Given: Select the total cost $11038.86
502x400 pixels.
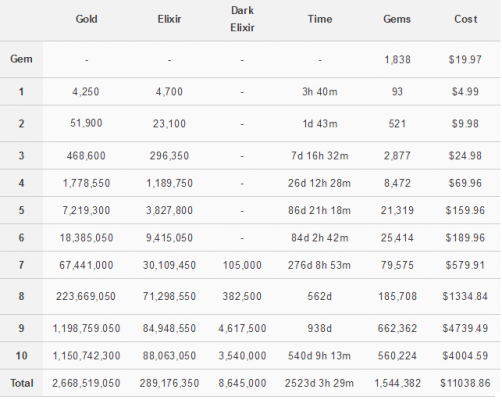Looking at the screenshot, I should click(465, 383).
